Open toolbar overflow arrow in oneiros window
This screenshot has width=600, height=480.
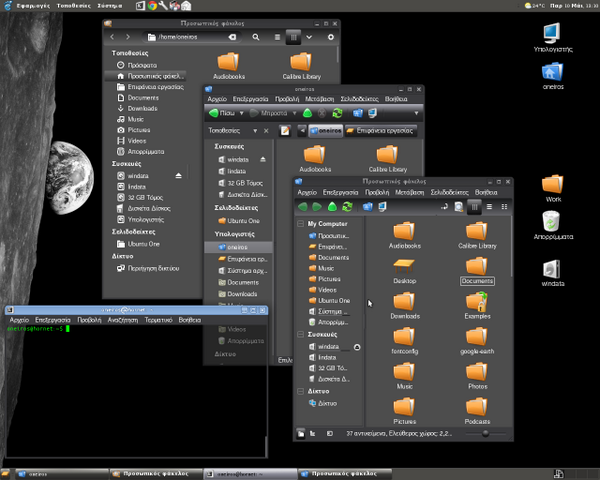point(416,113)
